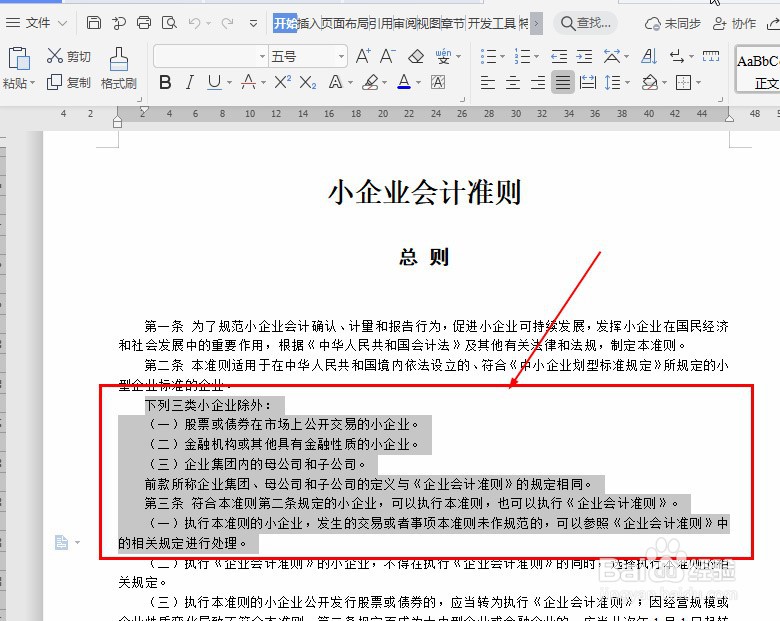Click the Redo arrow icon
The image size is (780, 621).
[227, 23]
